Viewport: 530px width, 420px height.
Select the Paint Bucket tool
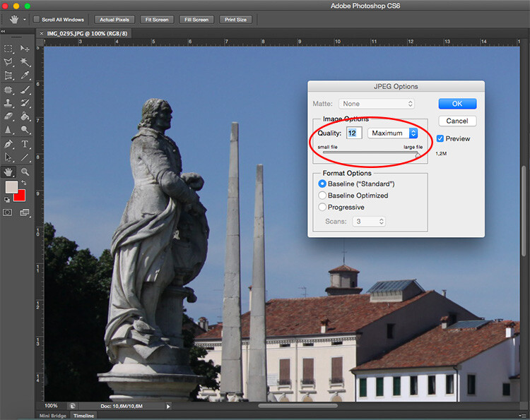[x=25, y=116]
